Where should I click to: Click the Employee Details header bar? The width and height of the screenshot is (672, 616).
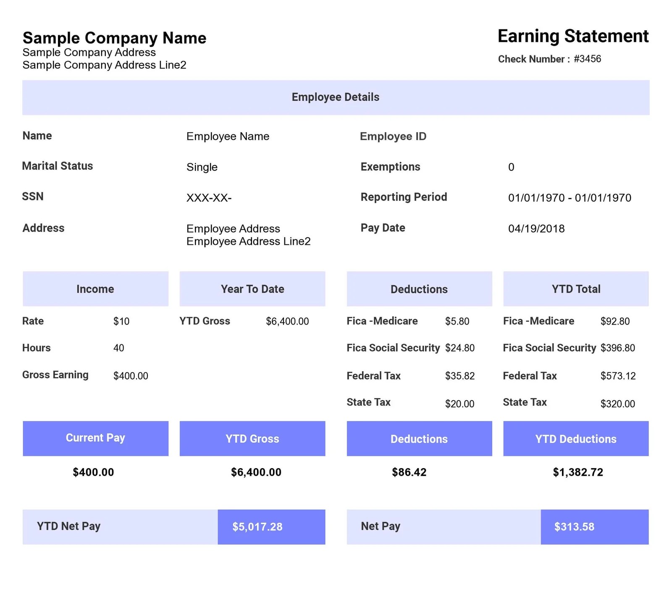click(x=336, y=97)
